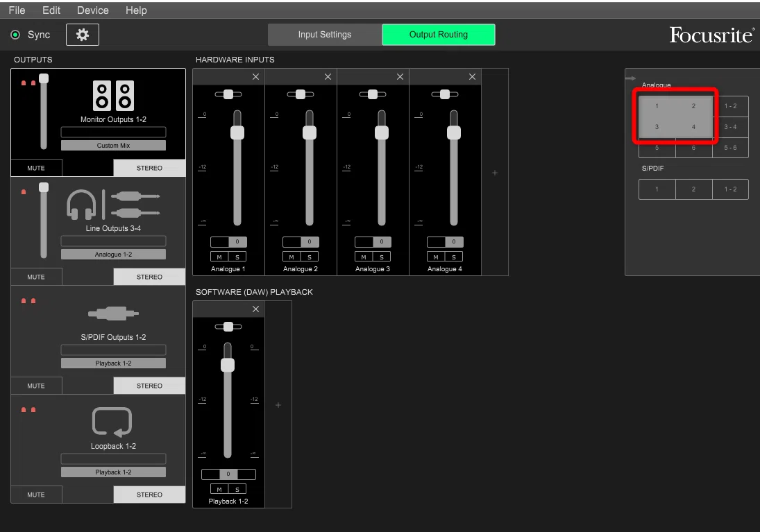
Task: Remove the Analogue 4 channel with X
Action: (472, 76)
